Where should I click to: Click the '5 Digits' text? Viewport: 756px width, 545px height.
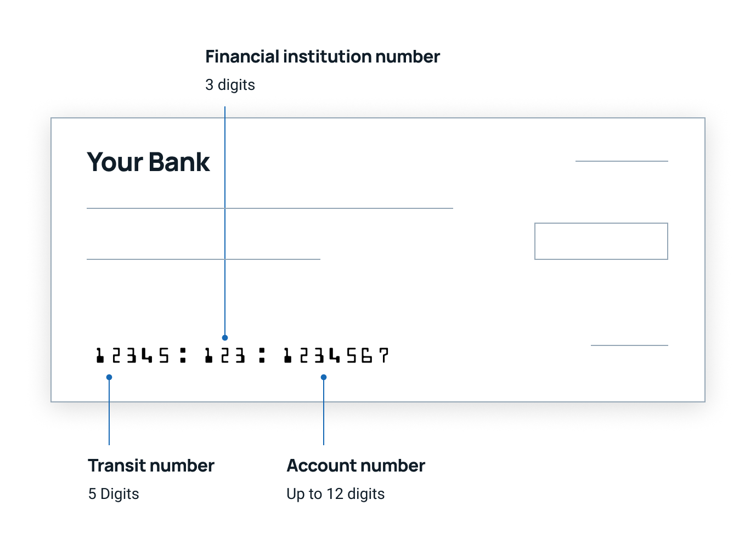pyautogui.click(x=114, y=494)
